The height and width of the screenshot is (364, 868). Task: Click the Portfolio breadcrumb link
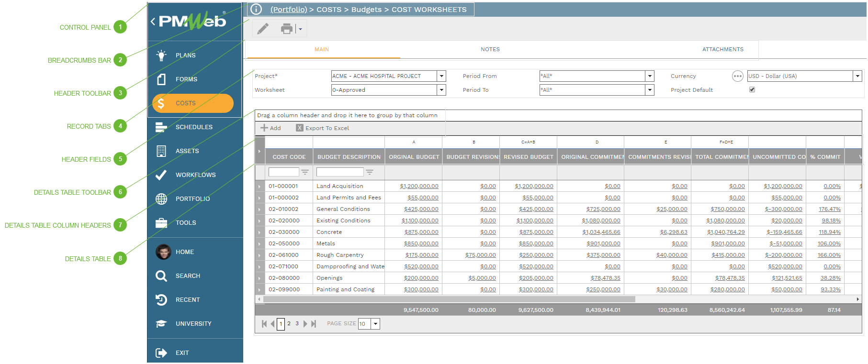(289, 10)
